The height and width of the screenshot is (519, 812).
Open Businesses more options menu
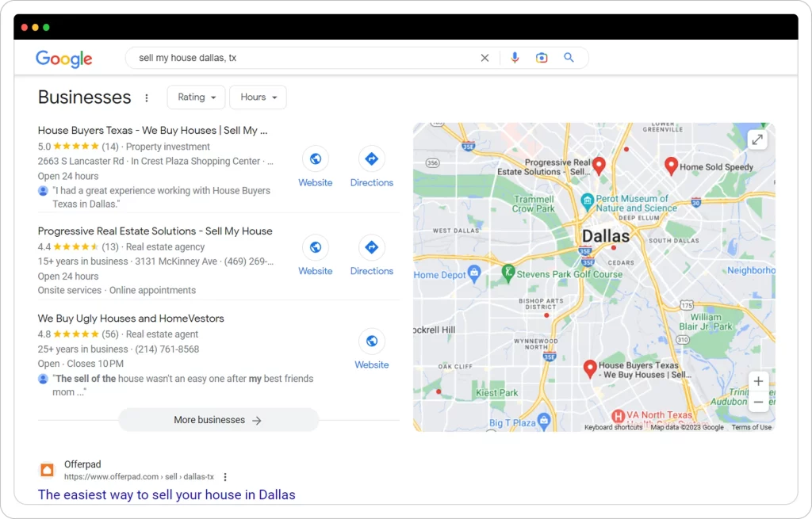147,98
